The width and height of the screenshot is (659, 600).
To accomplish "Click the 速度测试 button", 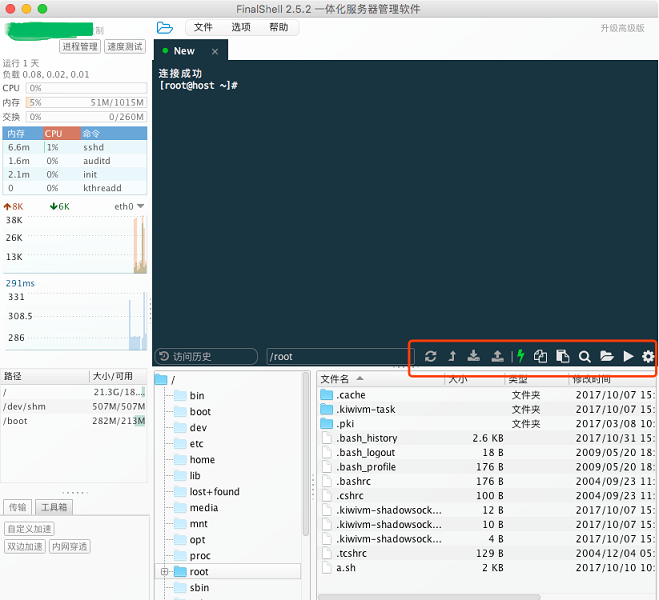I will (x=125, y=46).
